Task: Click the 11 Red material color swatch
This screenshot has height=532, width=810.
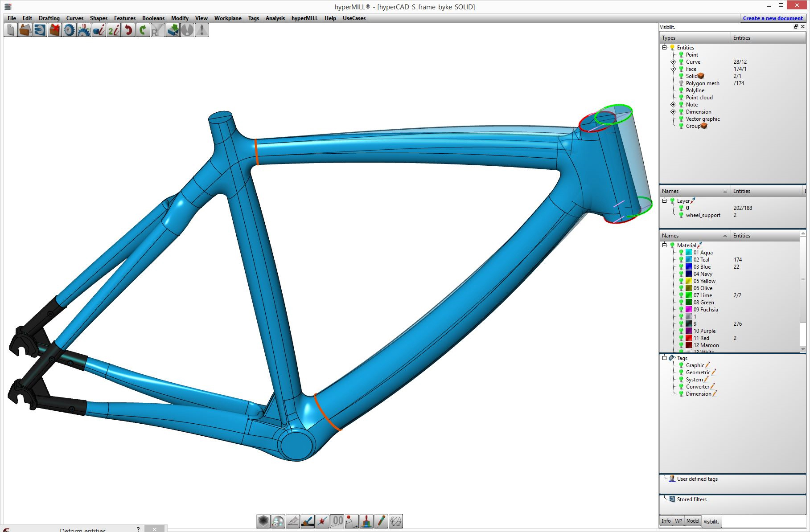Action: pos(689,338)
